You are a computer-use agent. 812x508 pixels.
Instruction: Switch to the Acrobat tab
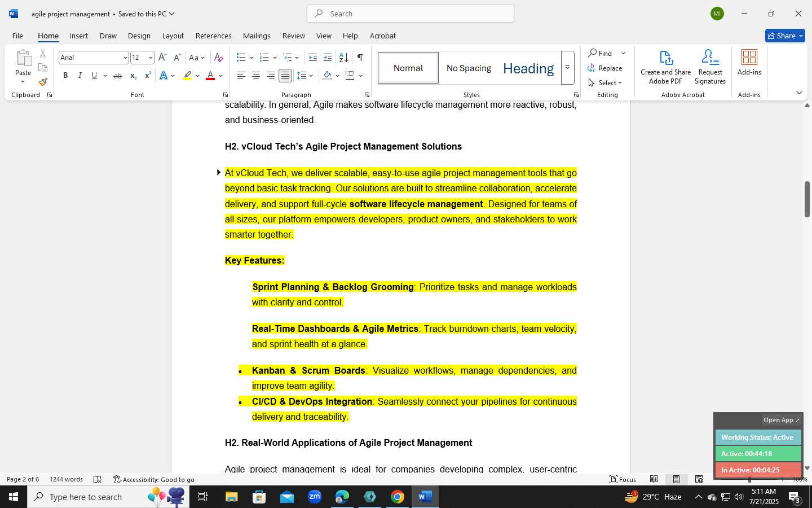[383, 36]
